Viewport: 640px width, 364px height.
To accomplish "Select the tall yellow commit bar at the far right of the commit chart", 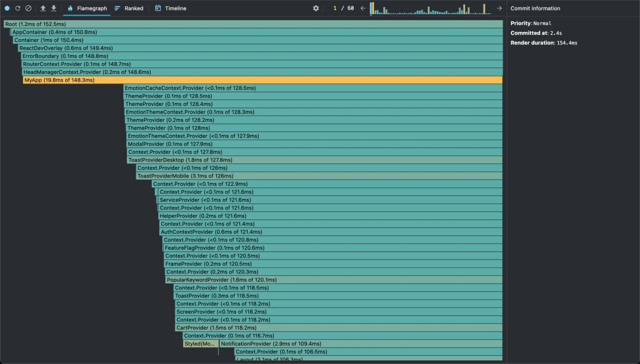I will click(x=484, y=9).
